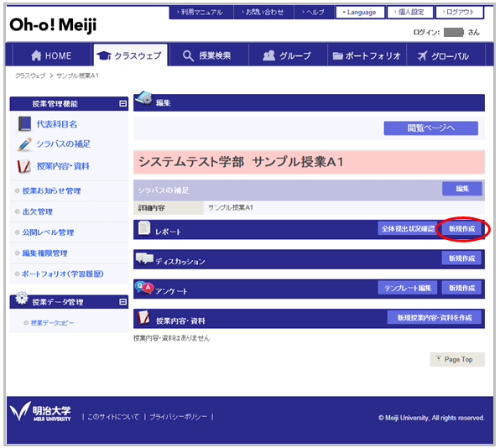This screenshot has width=500, height=448.
Task: Click the Meiji University logo in footer
Action: [40, 412]
